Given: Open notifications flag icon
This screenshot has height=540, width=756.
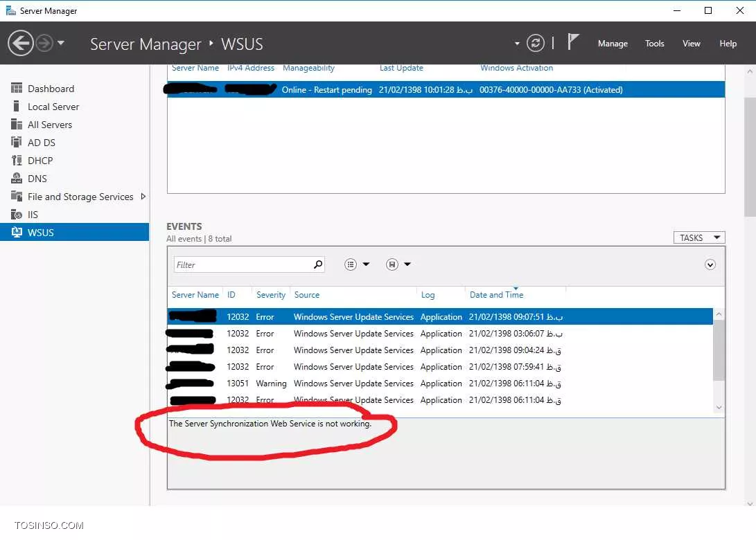Looking at the screenshot, I should pyautogui.click(x=572, y=42).
